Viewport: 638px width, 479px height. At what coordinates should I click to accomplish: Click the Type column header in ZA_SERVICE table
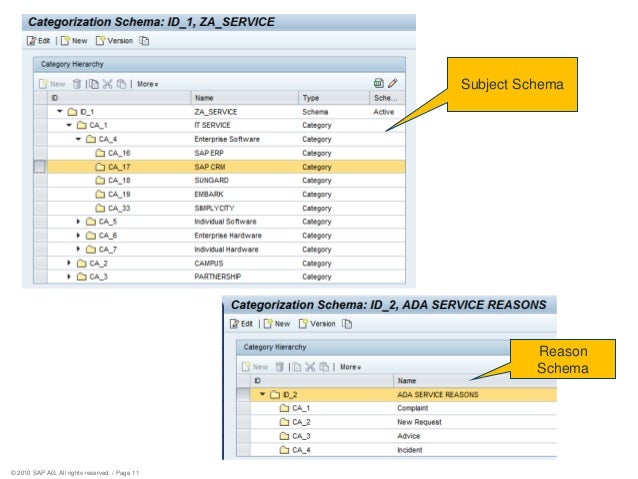click(x=334, y=98)
